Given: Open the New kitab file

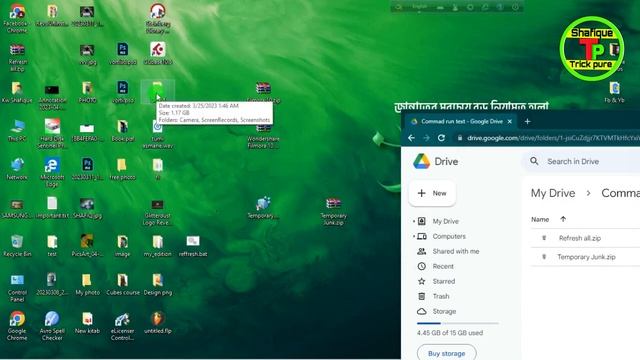Looking at the screenshot, I should [x=87, y=322].
